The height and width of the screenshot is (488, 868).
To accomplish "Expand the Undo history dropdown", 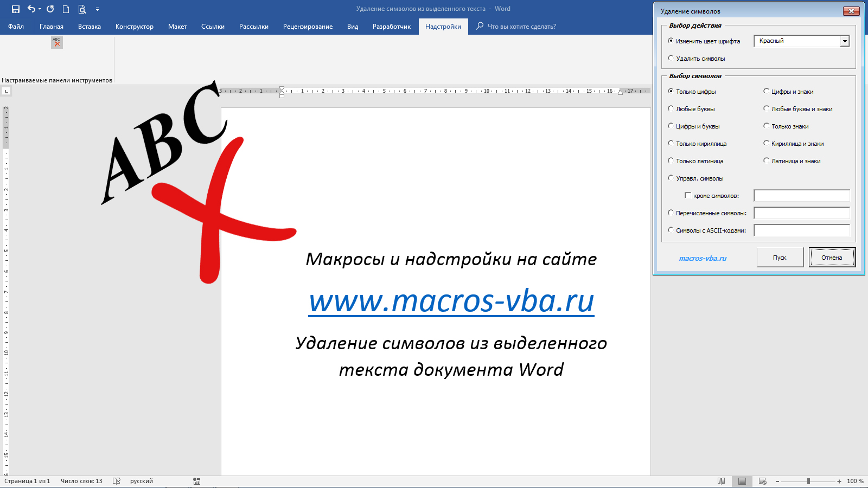I will [40, 9].
